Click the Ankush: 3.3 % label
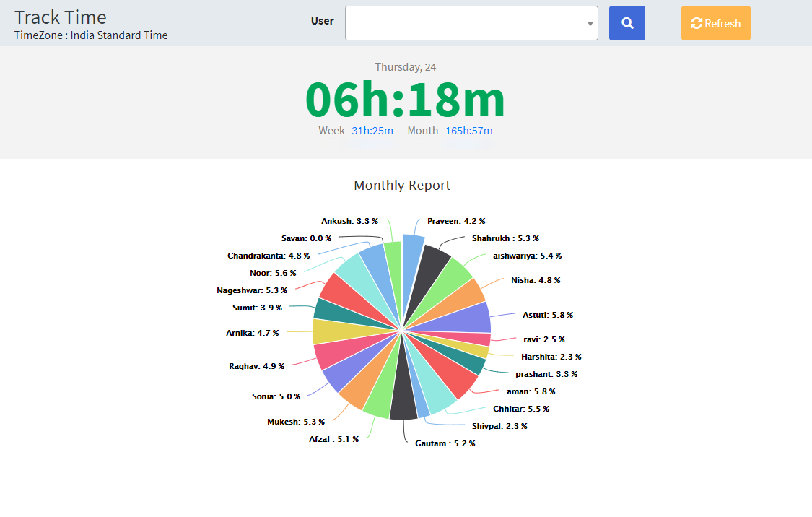The height and width of the screenshot is (517, 812). [350, 221]
